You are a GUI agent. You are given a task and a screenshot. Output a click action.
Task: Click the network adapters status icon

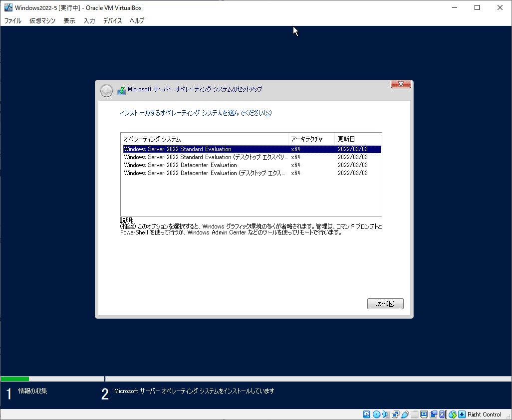click(x=395, y=415)
